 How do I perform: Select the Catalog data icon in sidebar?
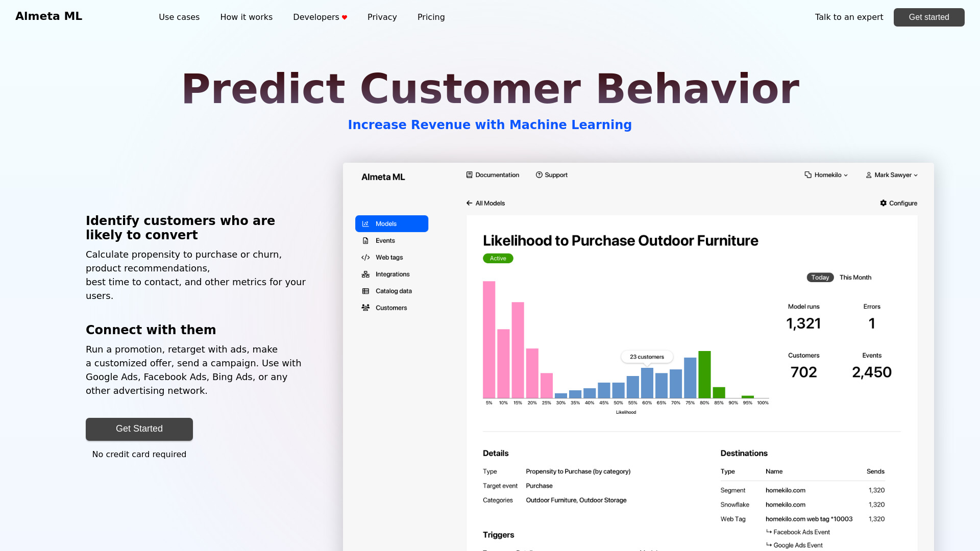point(366,291)
